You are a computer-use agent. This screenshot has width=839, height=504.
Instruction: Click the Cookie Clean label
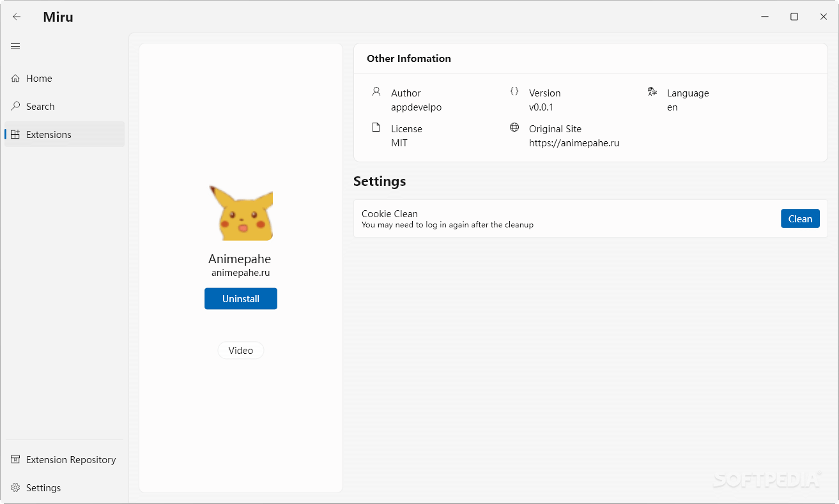(390, 214)
